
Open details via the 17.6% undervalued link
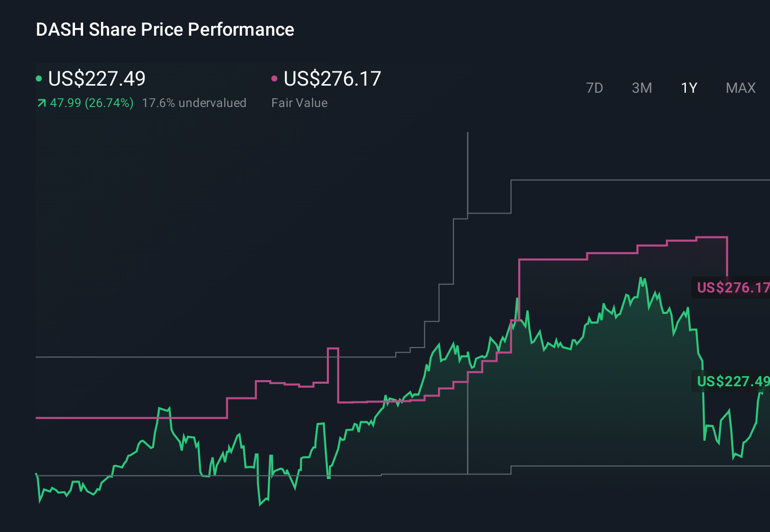[x=194, y=102]
